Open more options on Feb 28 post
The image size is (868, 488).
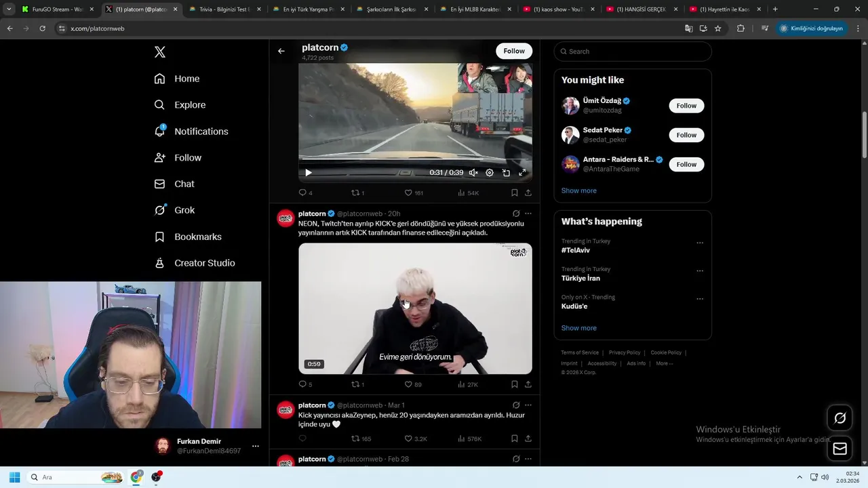pos(528,459)
